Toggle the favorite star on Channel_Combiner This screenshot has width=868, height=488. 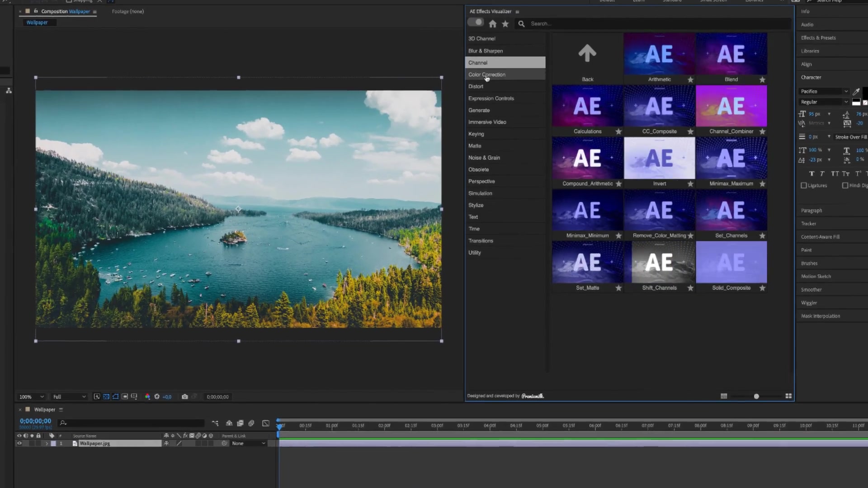pyautogui.click(x=762, y=131)
